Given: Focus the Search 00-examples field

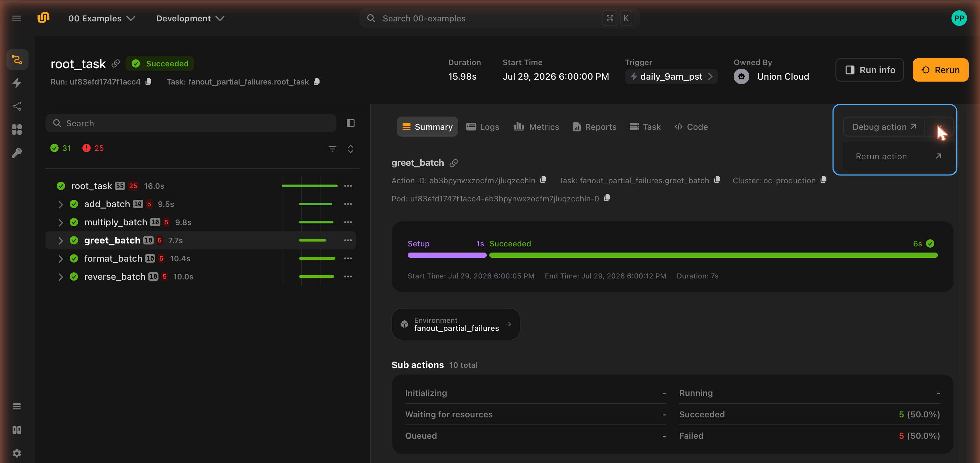Looking at the screenshot, I should (499, 18).
